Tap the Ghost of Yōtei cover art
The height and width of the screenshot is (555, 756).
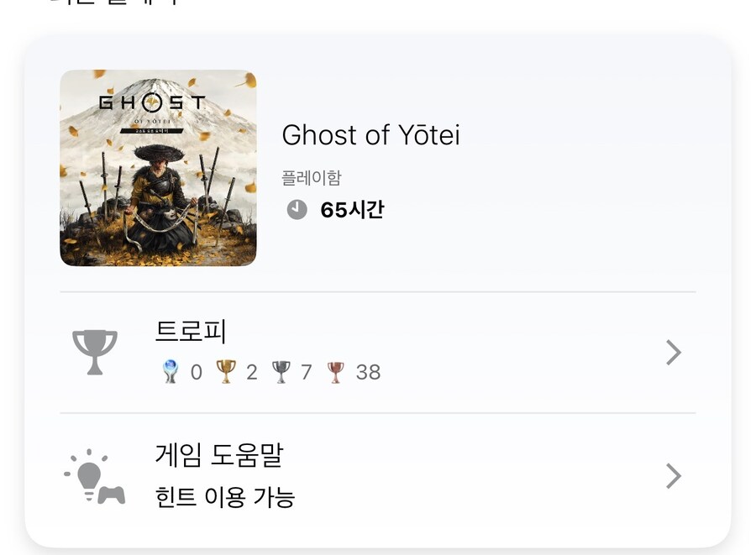158,168
